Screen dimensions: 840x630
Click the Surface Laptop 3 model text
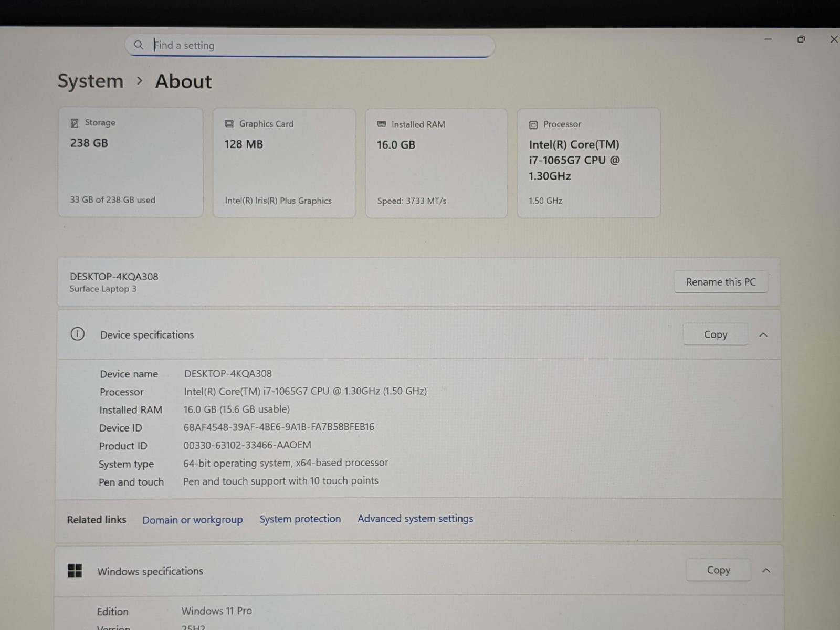(x=103, y=289)
